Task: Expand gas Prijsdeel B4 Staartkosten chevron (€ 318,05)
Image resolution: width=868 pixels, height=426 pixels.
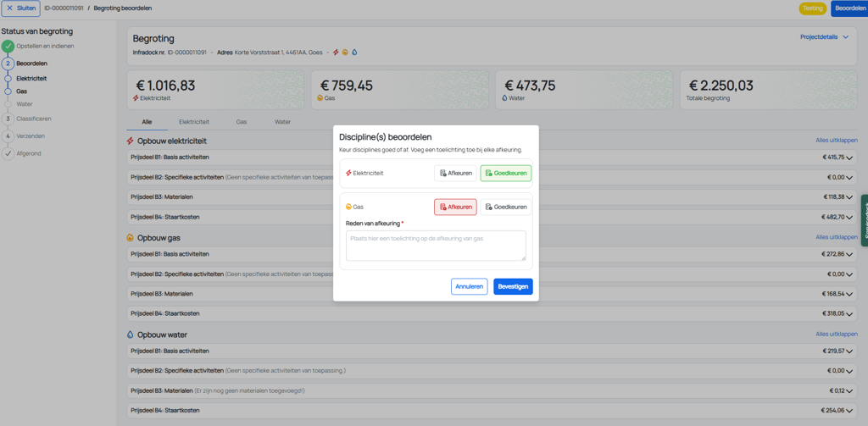Action: (849, 313)
